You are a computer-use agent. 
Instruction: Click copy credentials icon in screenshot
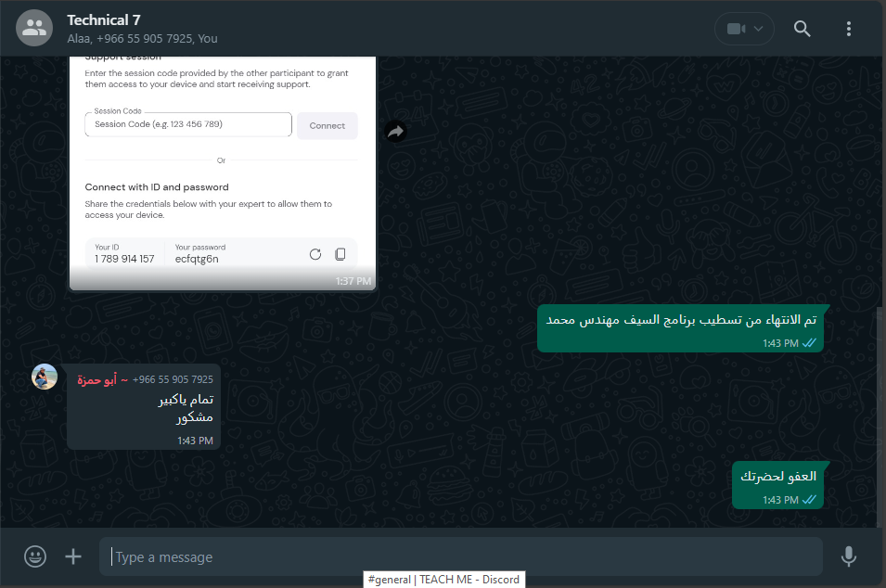click(x=340, y=254)
